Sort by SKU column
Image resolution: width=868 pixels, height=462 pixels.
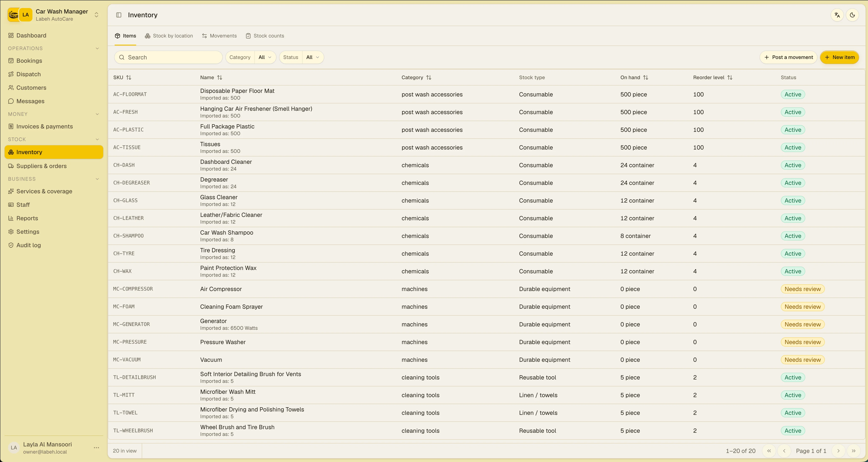coord(122,77)
